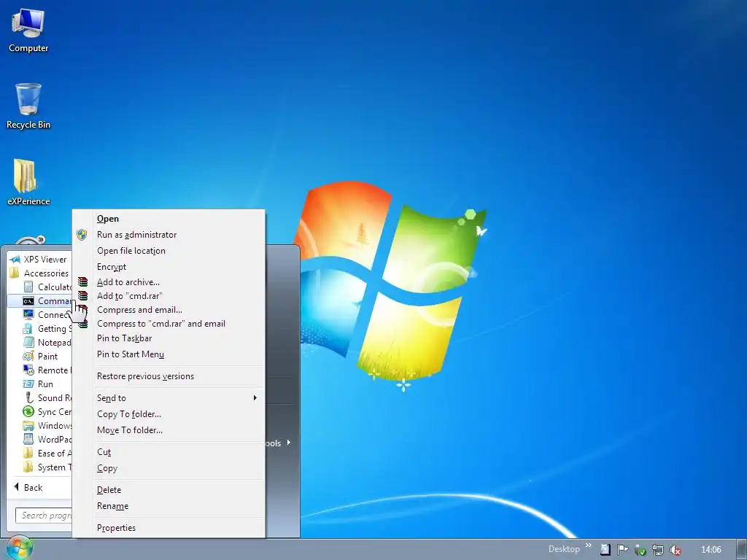Select the Recycle Bin icon

tap(28, 106)
